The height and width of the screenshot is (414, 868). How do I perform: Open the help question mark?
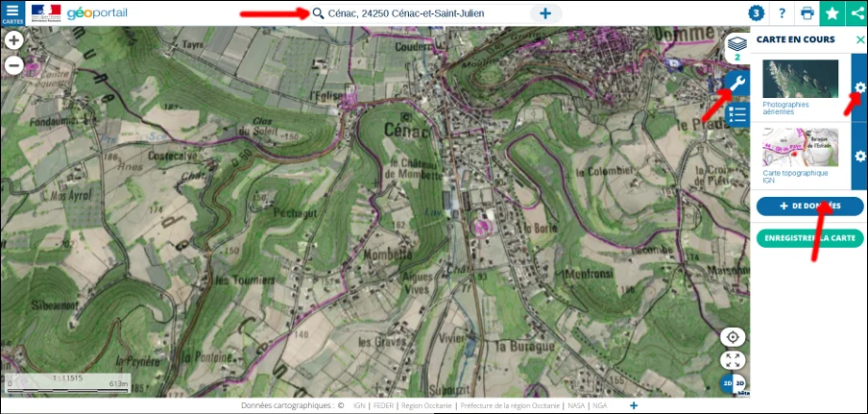782,13
